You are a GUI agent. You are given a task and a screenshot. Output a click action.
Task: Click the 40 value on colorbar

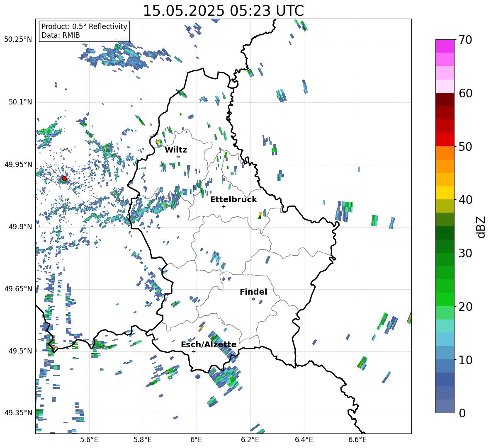(x=465, y=200)
